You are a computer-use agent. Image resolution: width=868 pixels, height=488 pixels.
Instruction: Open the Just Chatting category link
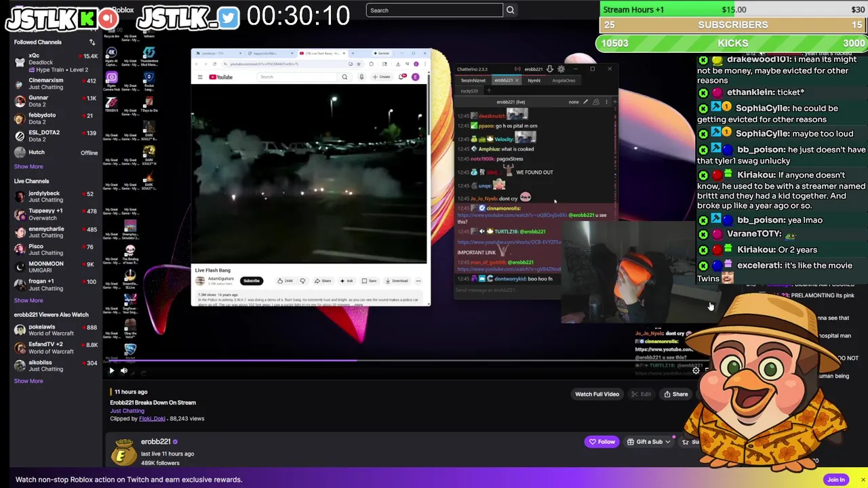(x=127, y=411)
